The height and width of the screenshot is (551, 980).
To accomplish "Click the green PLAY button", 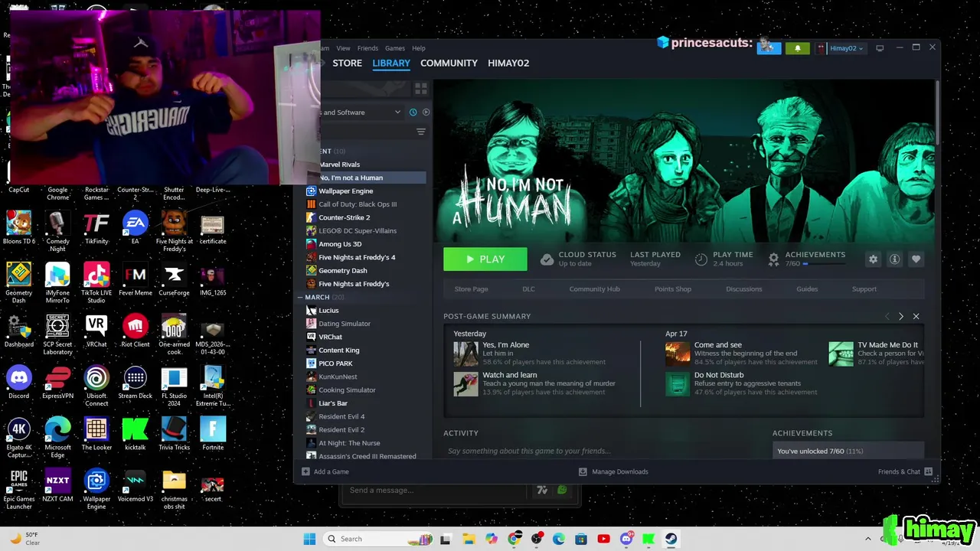I will (x=485, y=259).
